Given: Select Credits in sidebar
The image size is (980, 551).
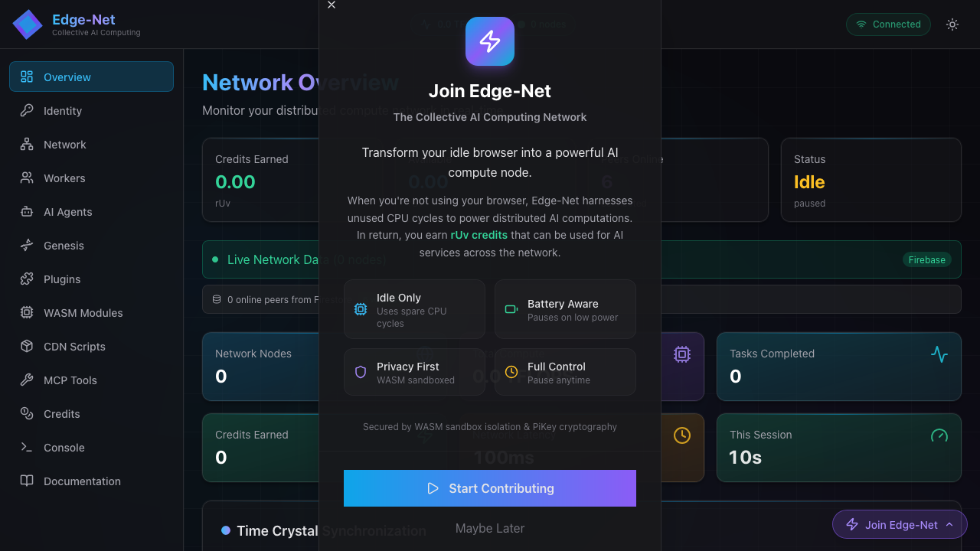Looking at the screenshot, I should click(61, 414).
